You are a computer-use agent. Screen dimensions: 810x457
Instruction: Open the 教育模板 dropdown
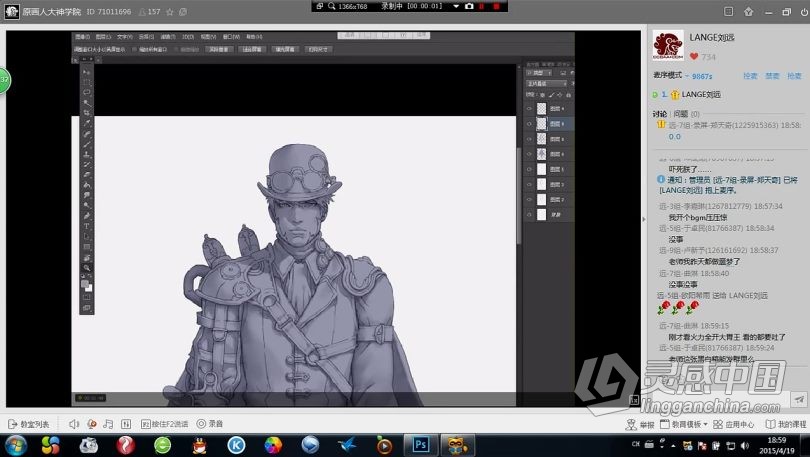tap(683, 424)
